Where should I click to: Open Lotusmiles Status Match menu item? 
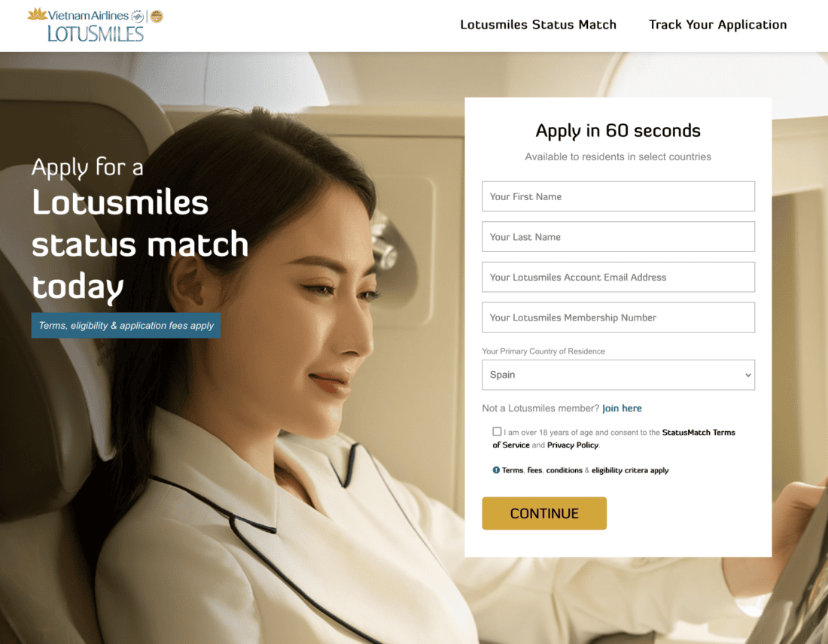point(538,25)
